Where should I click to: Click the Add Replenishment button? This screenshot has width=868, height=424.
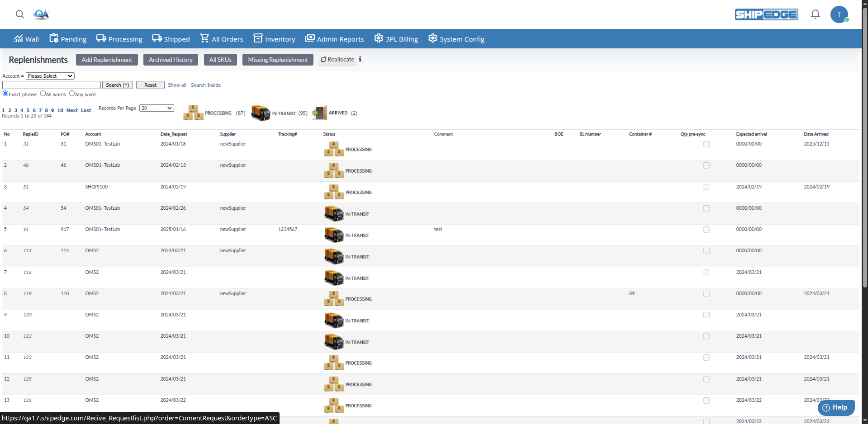[x=107, y=59]
